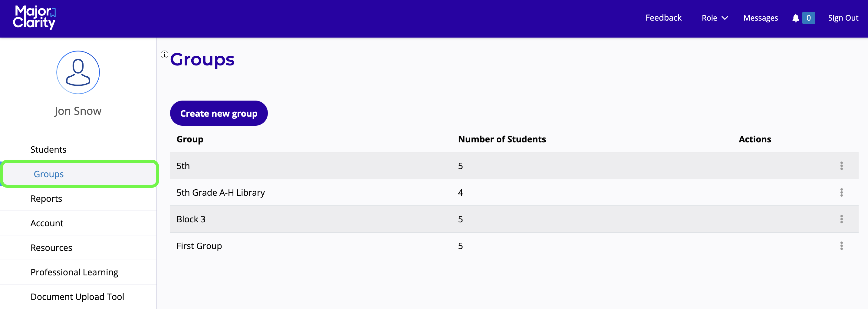Open the notification bell
Image resolution: width=868 pixels, height=309 pixels.
(x=796, y=18)
